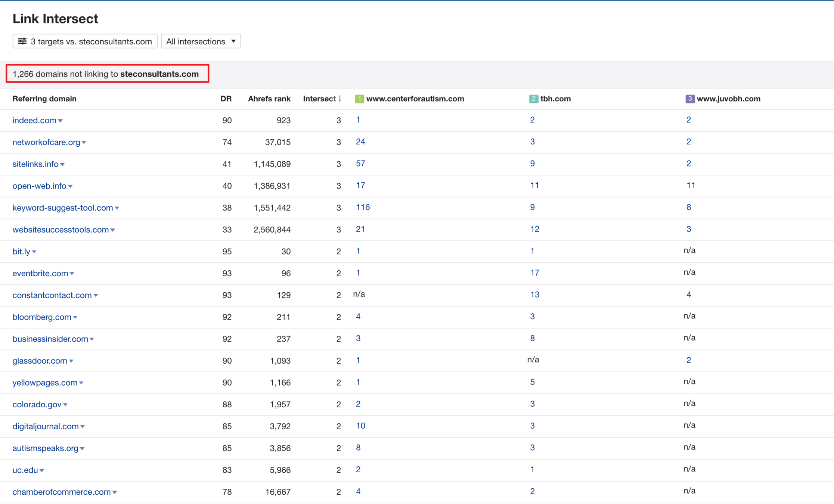Open the All intersections dropdown
The height and width of the screenshot is (504, 834).
coord(201,41)
